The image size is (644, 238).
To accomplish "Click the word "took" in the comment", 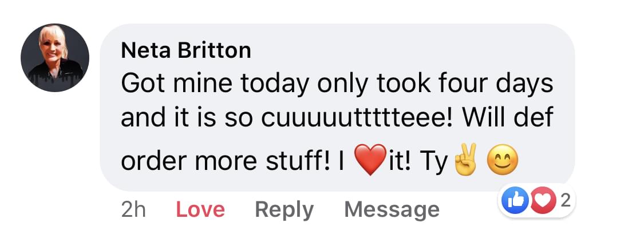I will [x=405, y=84].
